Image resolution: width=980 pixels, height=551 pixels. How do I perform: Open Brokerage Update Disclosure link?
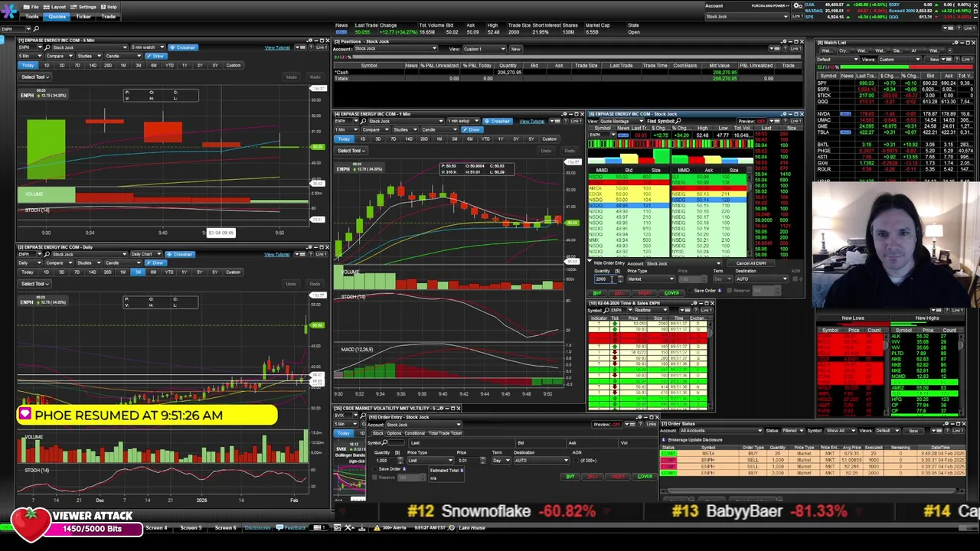[x=695, y=440]
